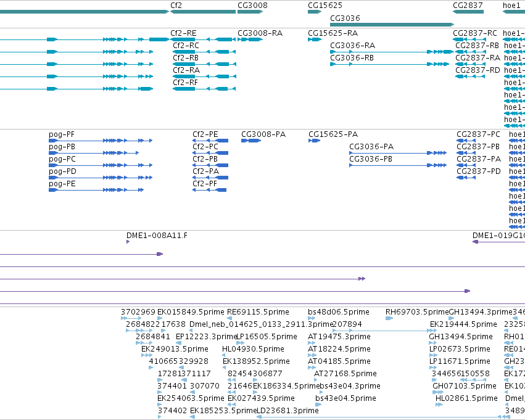Image resolution: width=525 pixels, height=420 pixels.
Task: Click the CG2837-RB transcript label
Action: click(477, 46)
